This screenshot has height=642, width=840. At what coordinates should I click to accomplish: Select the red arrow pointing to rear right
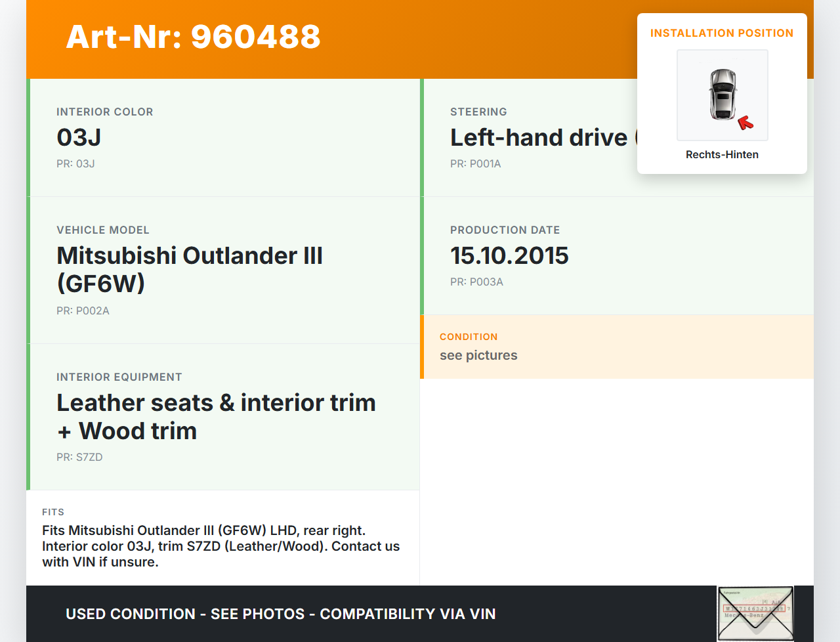(746, 122)
